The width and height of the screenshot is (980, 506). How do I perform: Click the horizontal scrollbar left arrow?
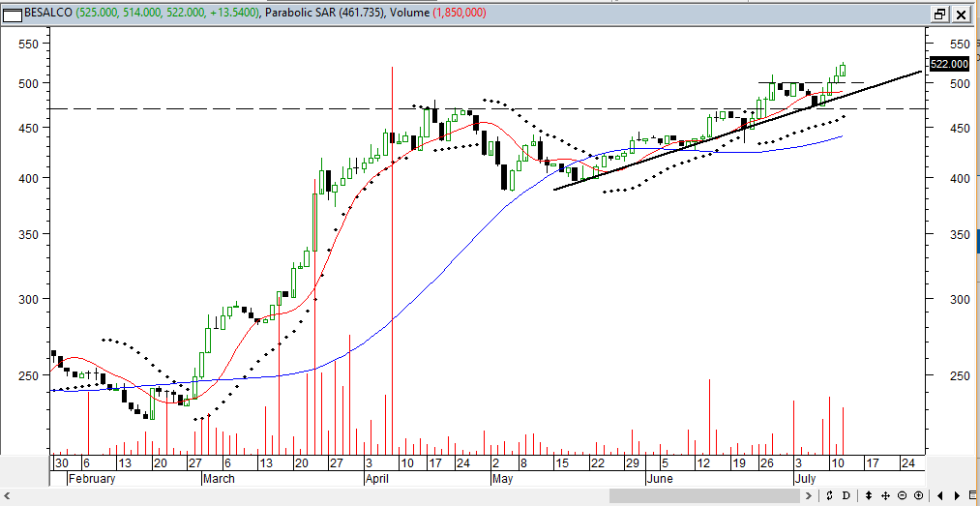pyautogui.click(x=7, y=495)
